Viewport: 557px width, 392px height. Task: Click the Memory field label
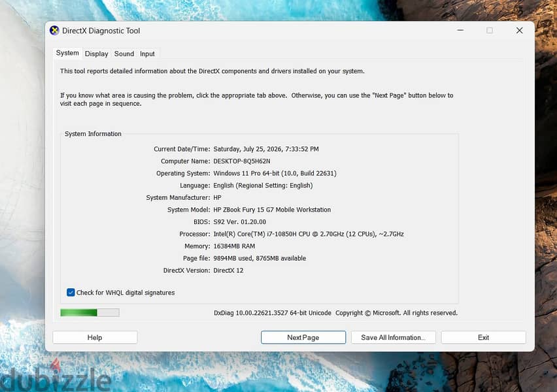[x=197, y=246]
